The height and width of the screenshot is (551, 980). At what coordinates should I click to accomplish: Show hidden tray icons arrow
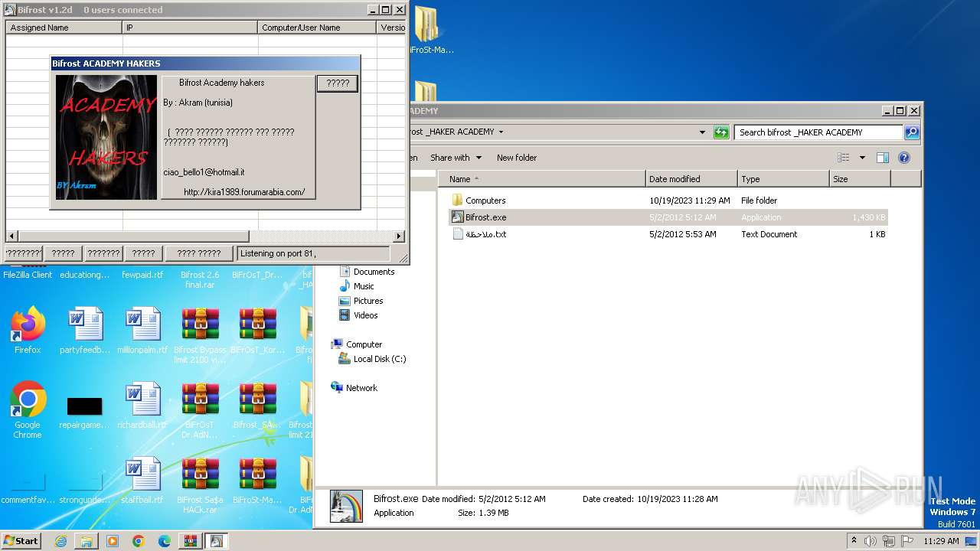click(854, 541)
